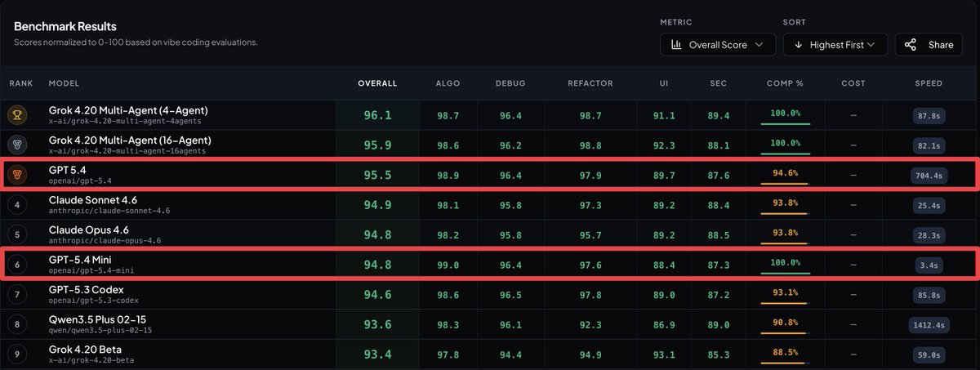980x370 pixels.
Task: Sort by the SPEED column header
Action: pos(929,83)
